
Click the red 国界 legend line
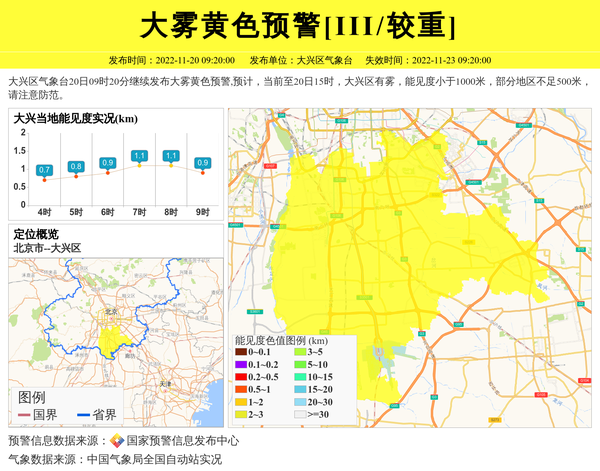click(25, 415)
